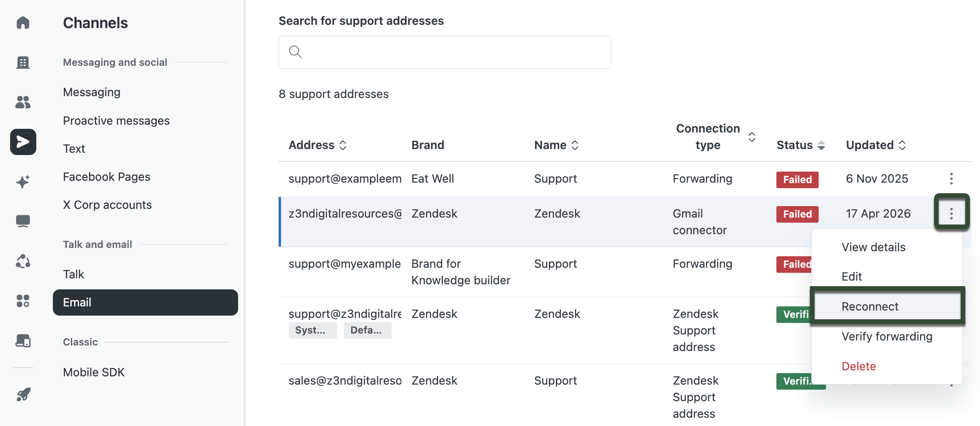Sort addresses by Updated date
This screenshot has height=426, width=980.
[876, 145]
